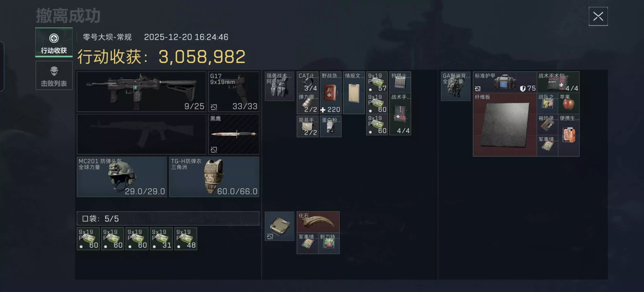Screen dimensions: 644x292
Task: Click the TG-H防弹衣 armor slot
Action: click(214, 177)
